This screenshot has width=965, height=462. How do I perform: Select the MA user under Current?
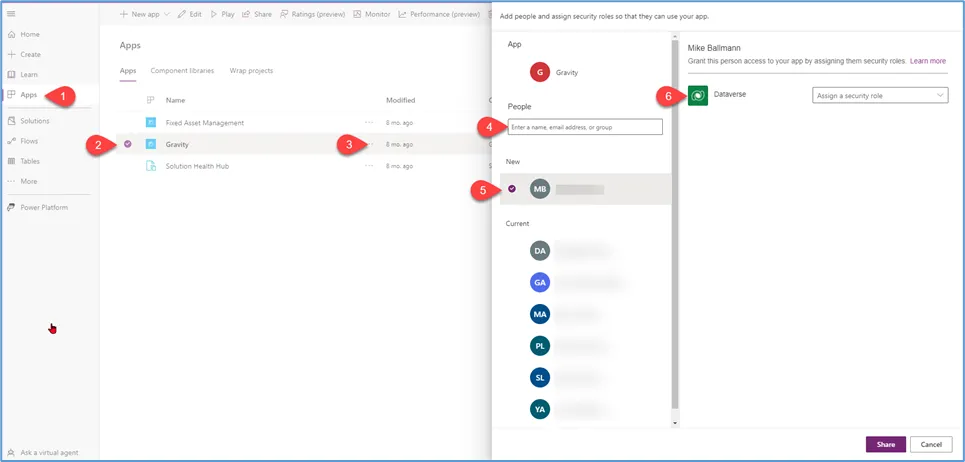coord(540,314)
